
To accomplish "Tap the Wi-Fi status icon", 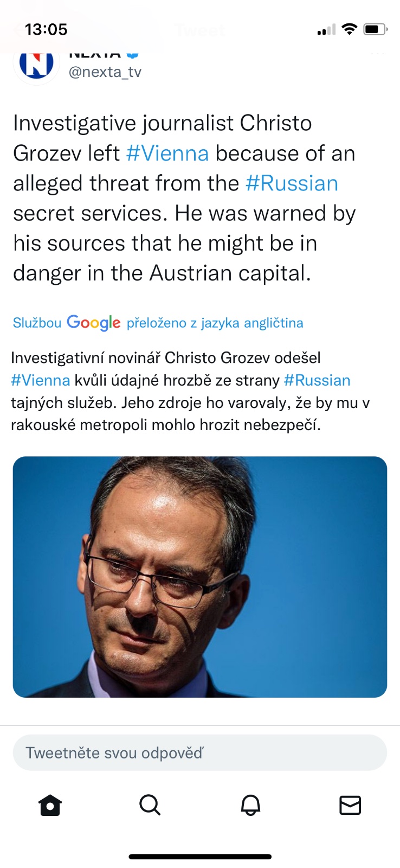I will pos(350,29).
